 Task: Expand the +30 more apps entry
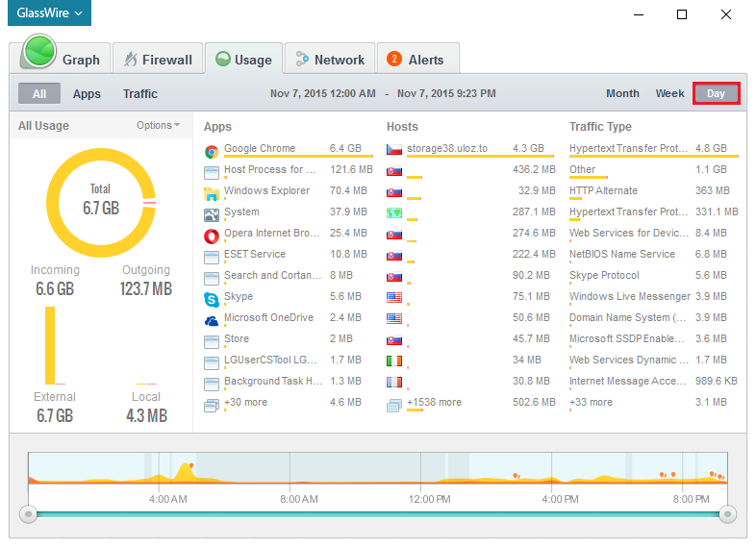245,403
